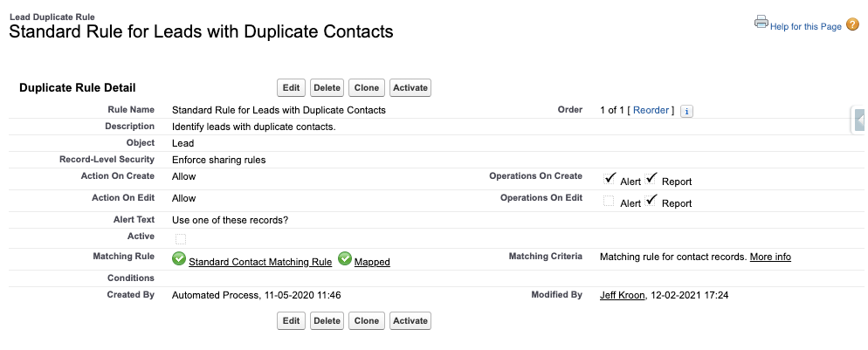868x350 pixels.
Task: Open Jeff Kroon's user profile link
Action: coord(622,296)
